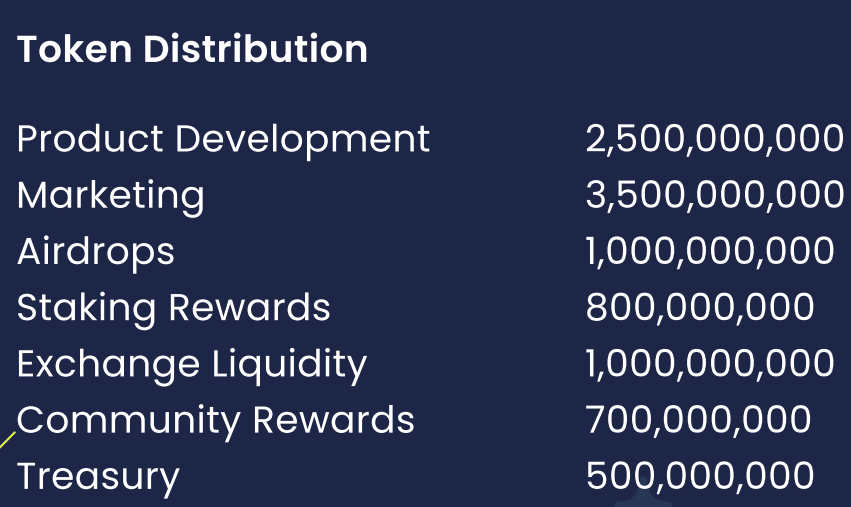Select the Marketing label
This screenshot has width=851, height=507.
click(111, 197)
